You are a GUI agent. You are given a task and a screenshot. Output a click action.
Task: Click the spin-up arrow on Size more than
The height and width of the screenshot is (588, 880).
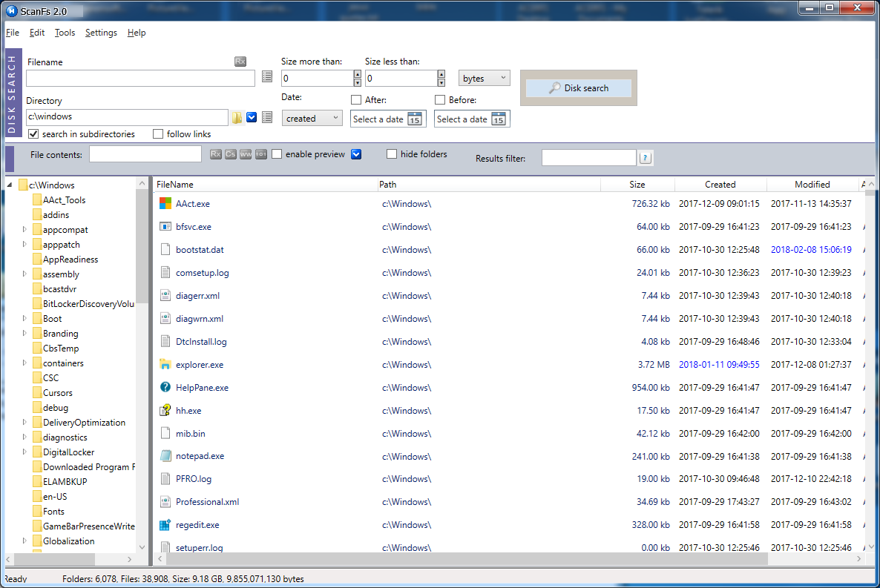click(357, 74)
